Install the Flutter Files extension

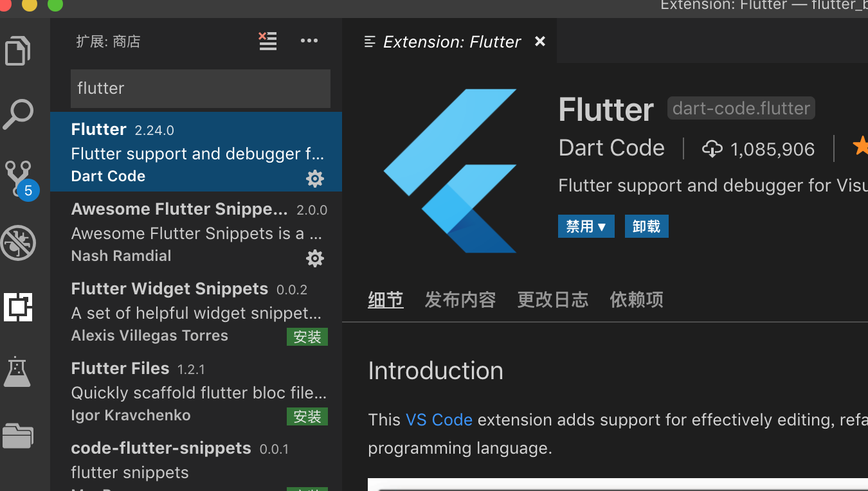[x=307, y=416]
